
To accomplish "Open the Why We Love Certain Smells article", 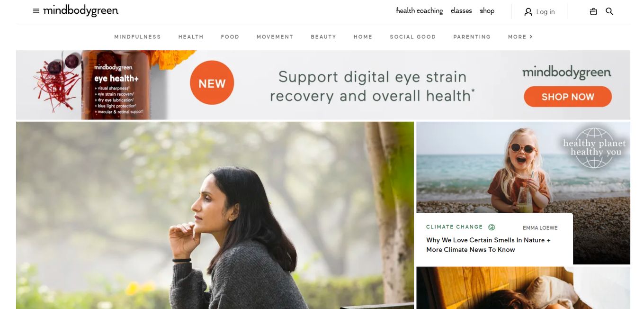I will (x=488, y=245).
